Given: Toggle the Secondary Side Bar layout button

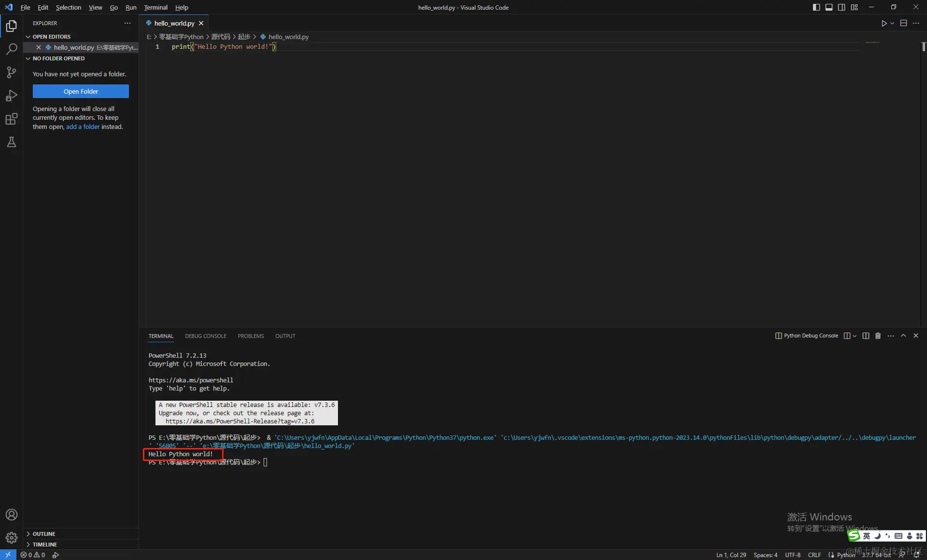Looking at the screenshot, I should click(842, 7).
